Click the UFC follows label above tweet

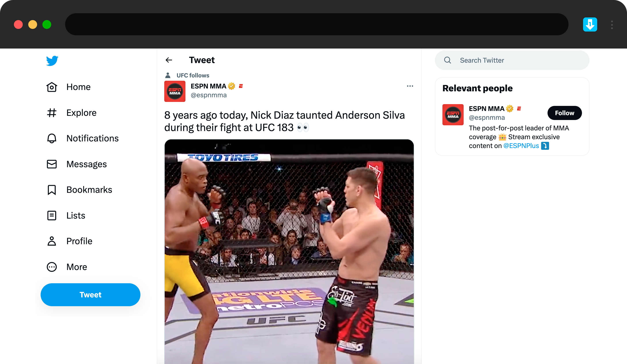click(x=193, y=75)
